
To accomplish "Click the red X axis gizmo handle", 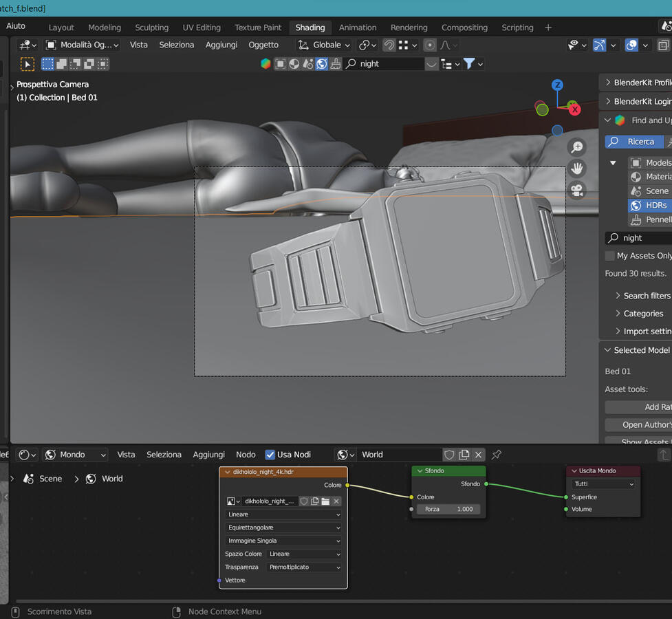I will pos(574,109).
